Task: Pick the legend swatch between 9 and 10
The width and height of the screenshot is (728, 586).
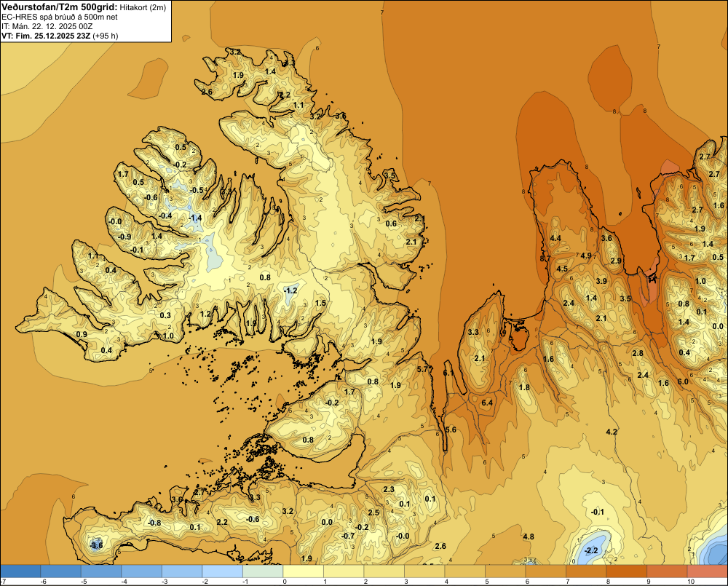Action: pyautogui.click(x=667, y=571)
